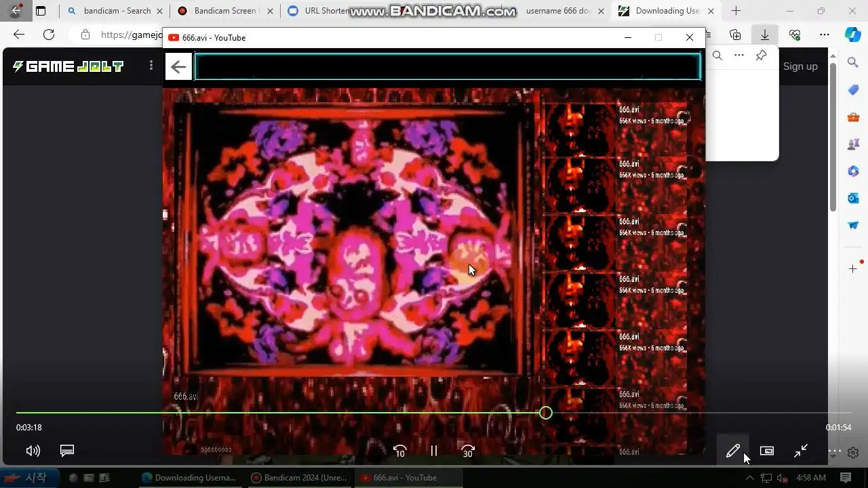Screen dimensions: 868x488
Task: Click the Game Jolt page scrollbar
Action: 833,136
